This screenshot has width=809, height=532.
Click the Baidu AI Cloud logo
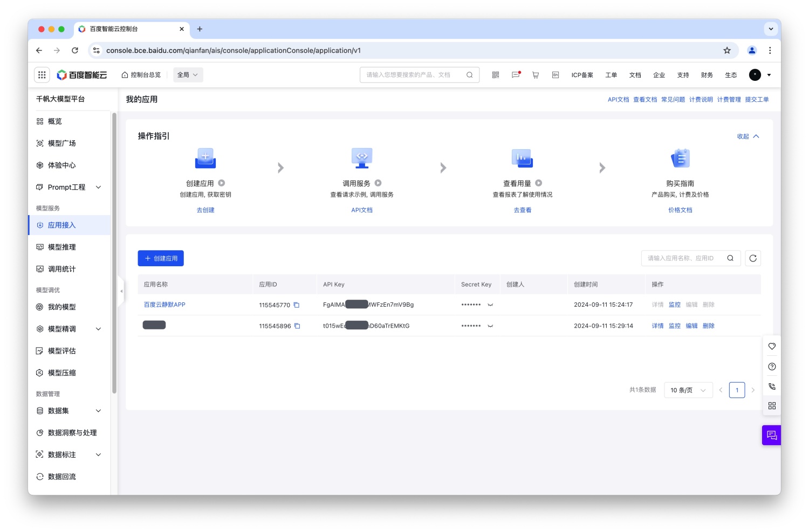click(x=82, y=75)
